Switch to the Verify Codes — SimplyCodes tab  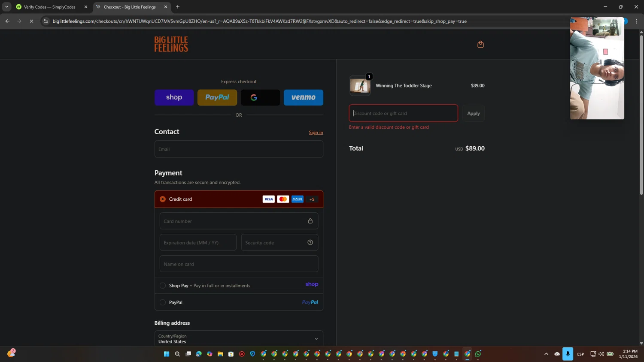tap(49, 7)
